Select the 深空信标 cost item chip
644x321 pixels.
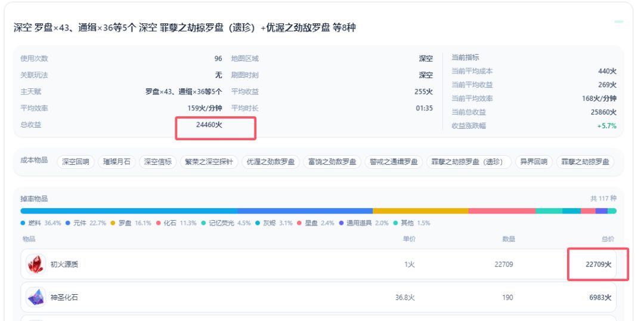click(x=157, y=162)
